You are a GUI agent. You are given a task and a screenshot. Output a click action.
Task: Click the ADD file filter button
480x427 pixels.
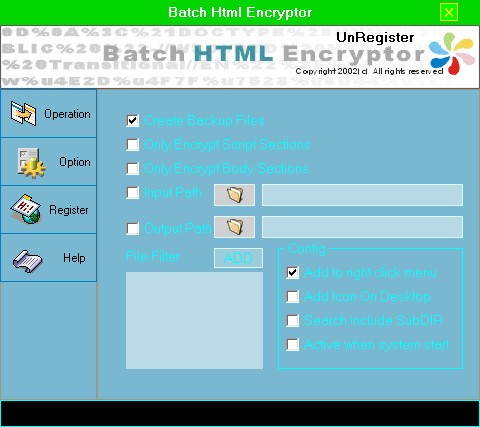tap(238, 258)
